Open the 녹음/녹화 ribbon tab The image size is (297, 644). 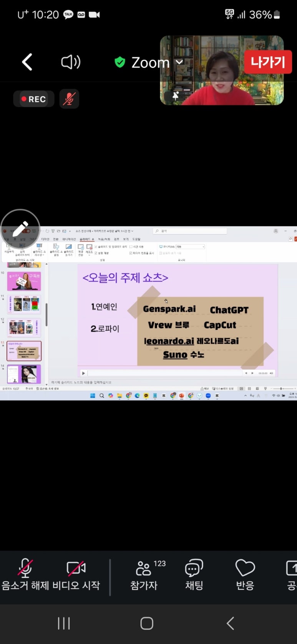[104, 239]
